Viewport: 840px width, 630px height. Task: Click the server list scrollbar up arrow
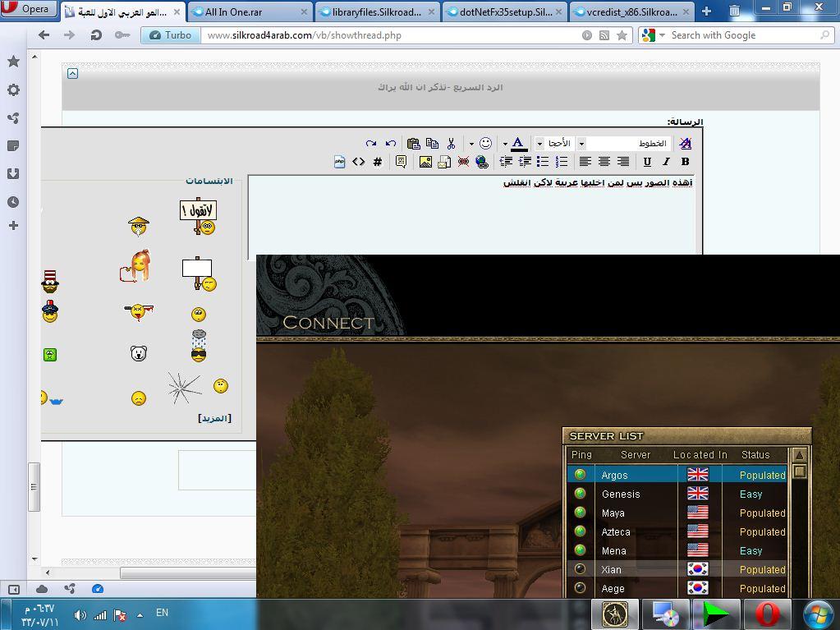click(799, 455)
